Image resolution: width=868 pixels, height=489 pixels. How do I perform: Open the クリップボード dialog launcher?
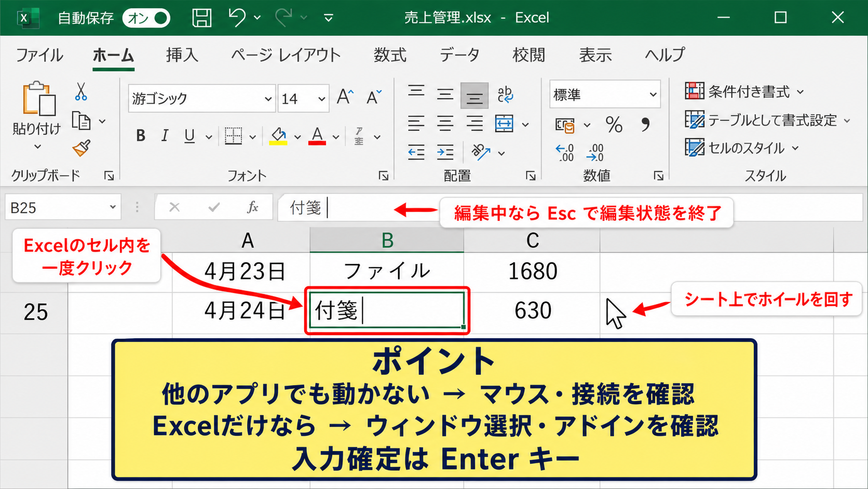click(x=109, y=176)
